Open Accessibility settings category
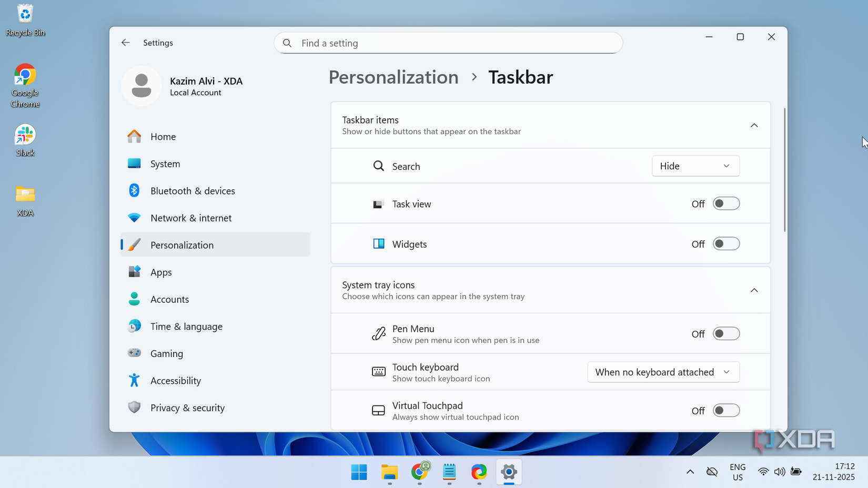This screenshot has width=868, height=488. (215, 381)
